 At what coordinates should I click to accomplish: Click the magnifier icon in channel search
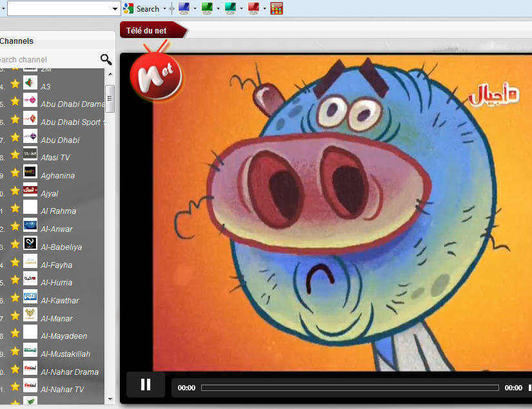[x=106, y=59]
